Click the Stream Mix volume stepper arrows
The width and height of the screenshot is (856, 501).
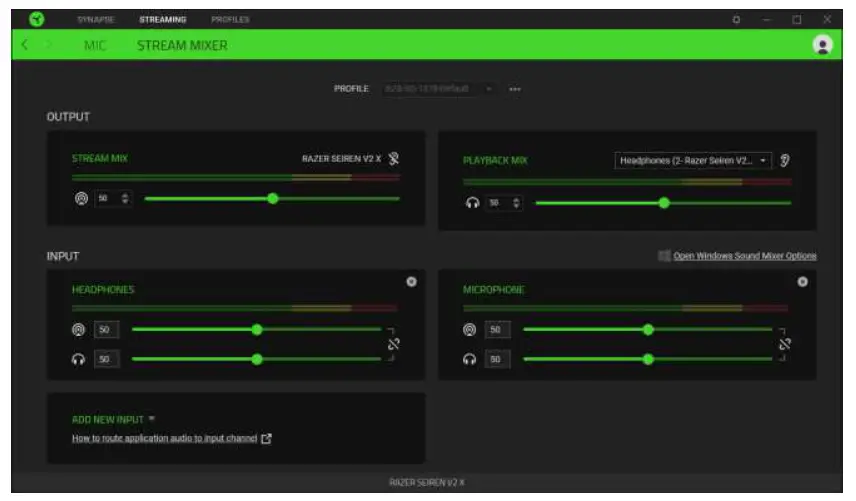click(x=125, y=199)
